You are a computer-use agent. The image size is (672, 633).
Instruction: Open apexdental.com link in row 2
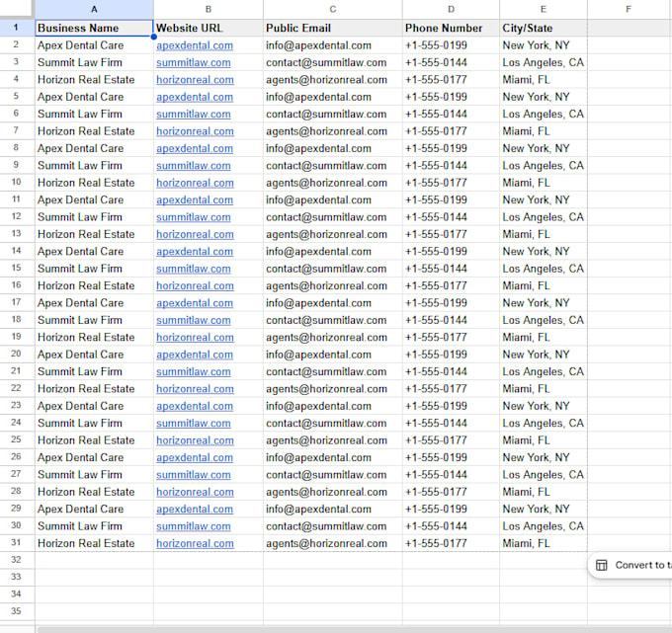[x=195, y=45]
